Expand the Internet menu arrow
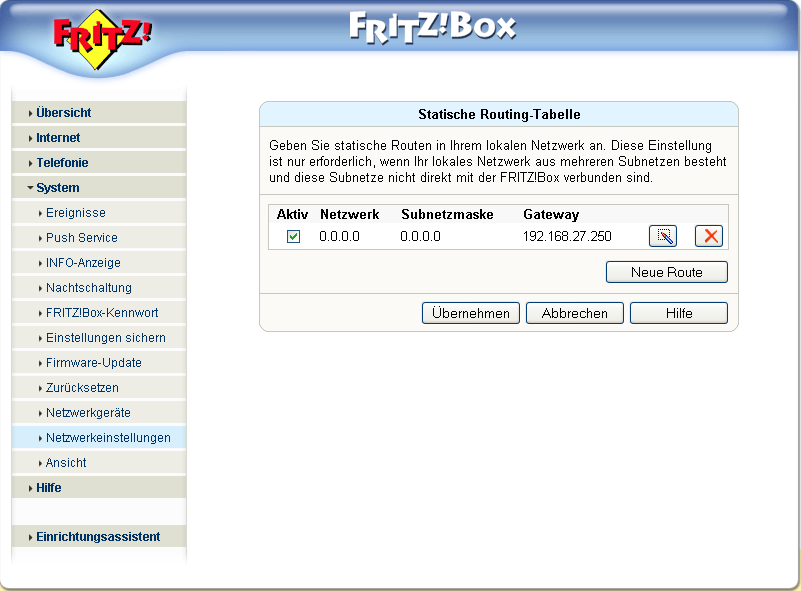The width and height of the screenshot is (801, 591). pos(31,138)
